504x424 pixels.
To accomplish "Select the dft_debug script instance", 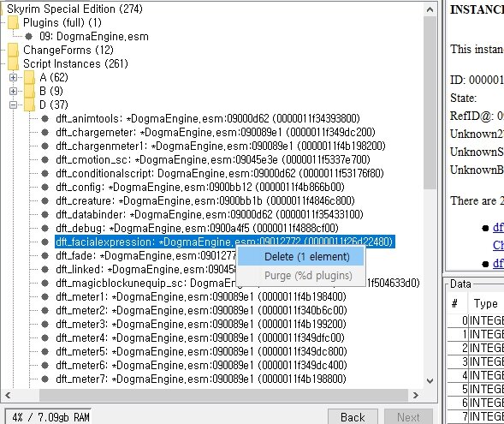I will coord(197,228).
